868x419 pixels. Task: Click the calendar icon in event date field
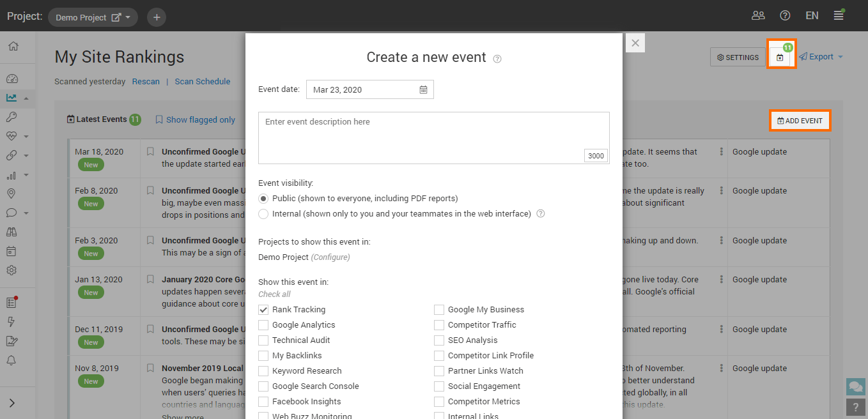coord(423,90)
